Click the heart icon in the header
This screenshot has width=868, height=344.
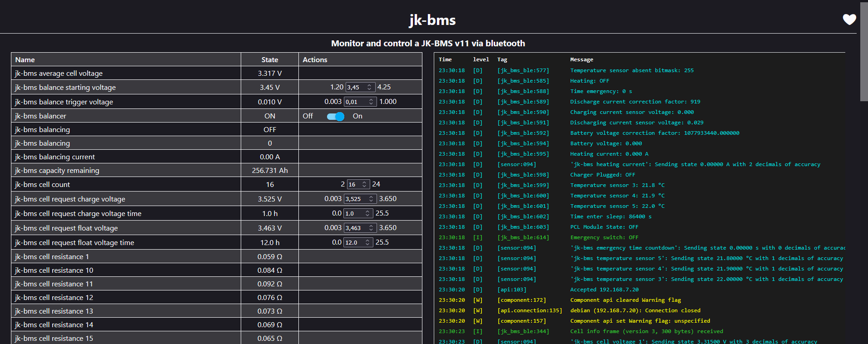(x=849, y=20)
